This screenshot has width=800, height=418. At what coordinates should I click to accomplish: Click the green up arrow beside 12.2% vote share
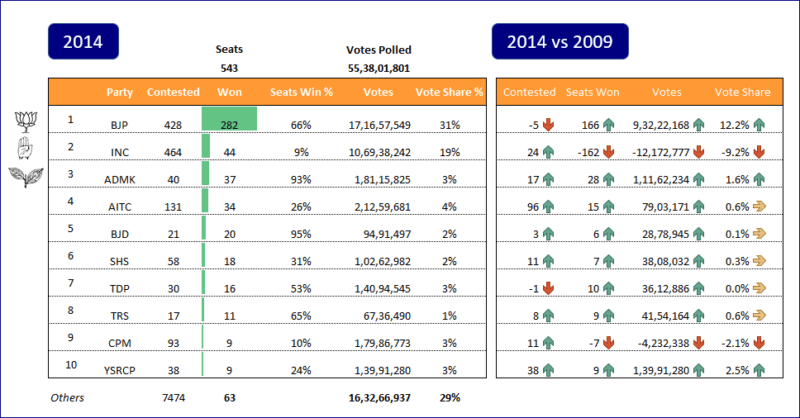point(759,125)
